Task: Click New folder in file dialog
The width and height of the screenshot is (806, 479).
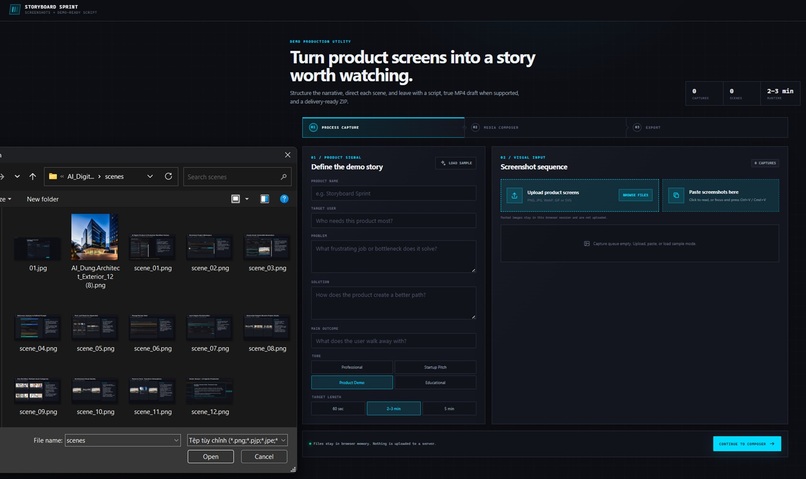Action: click(x=43, y=199)
